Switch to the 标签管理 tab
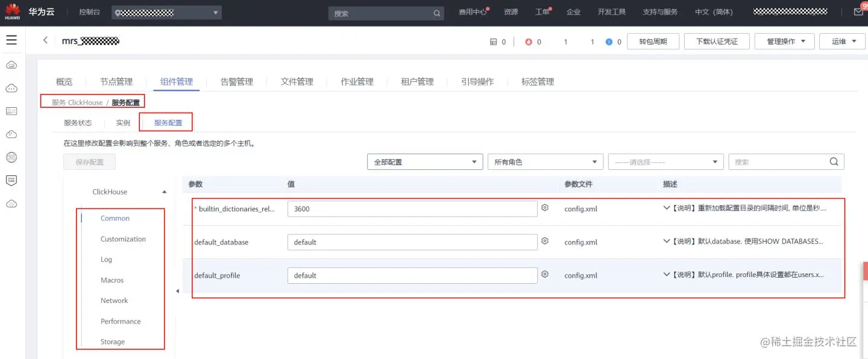 (x=538, y=81)
